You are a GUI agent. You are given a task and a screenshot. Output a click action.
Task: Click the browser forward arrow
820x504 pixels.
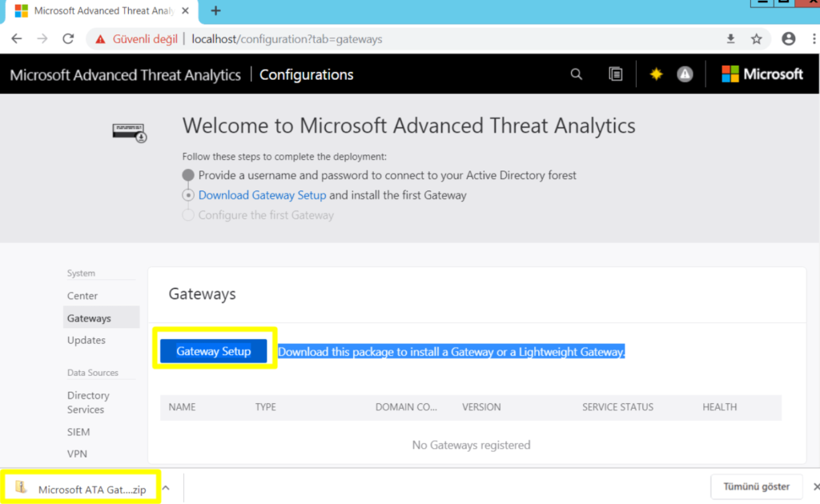pyautogui.click(x=42, y=38)
